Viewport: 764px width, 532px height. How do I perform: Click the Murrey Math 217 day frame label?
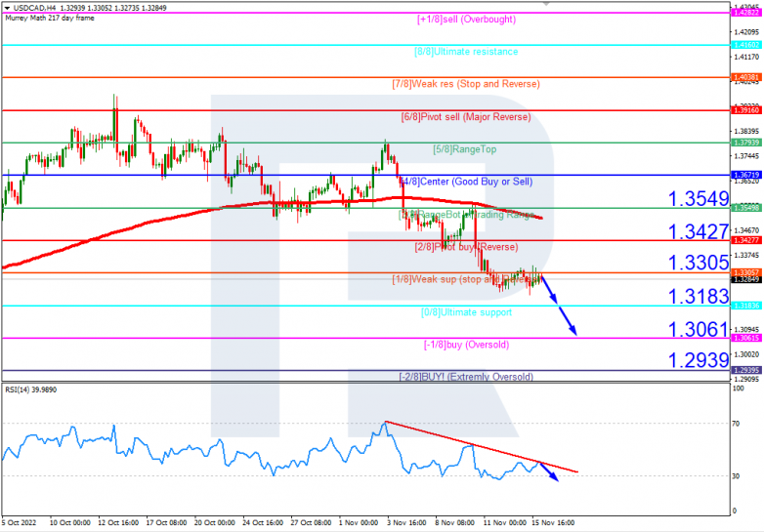50,18
